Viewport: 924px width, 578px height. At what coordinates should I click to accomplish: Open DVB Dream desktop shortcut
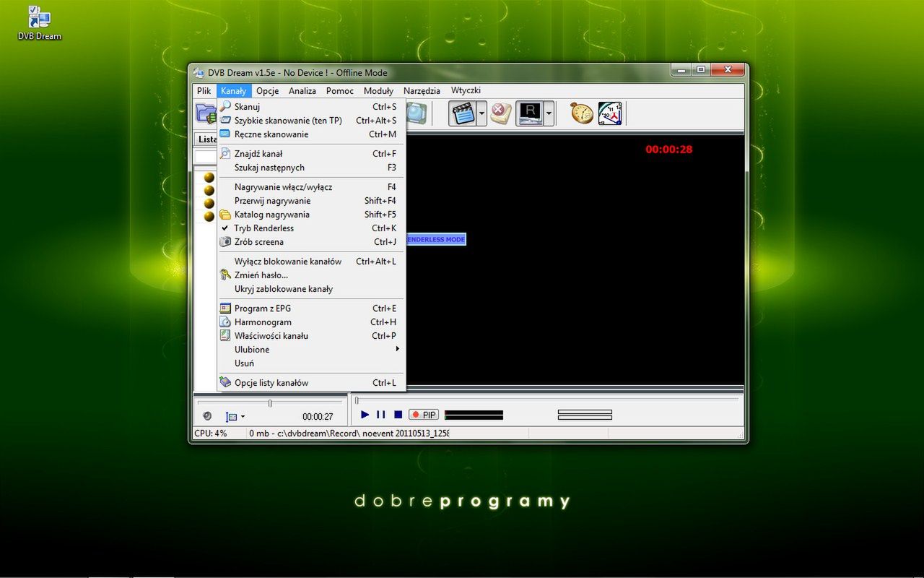coord(40,22)
